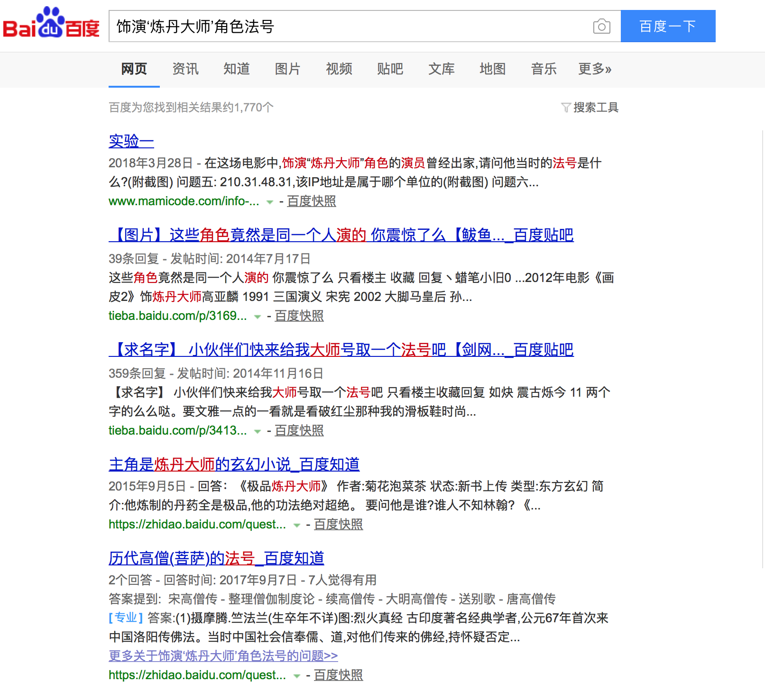765x700 pixels.
Task: Click text 39条回复 - 发帖时间: 2014年7月17日
Action: tap(209, 259)
